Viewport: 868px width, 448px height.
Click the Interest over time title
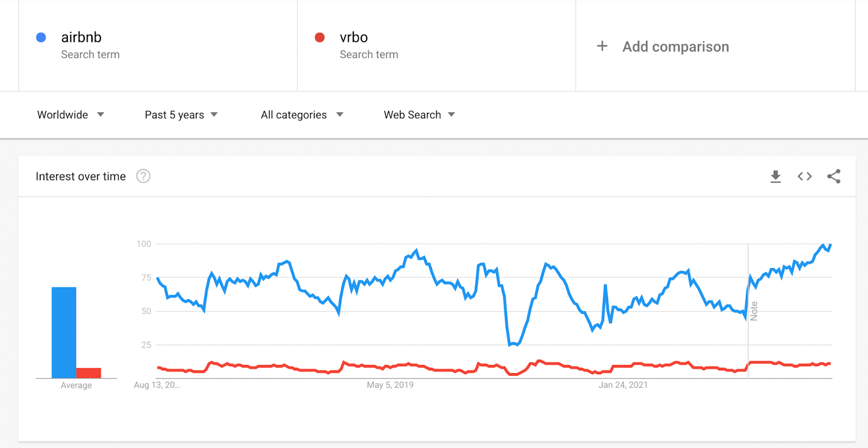(81, 176)
